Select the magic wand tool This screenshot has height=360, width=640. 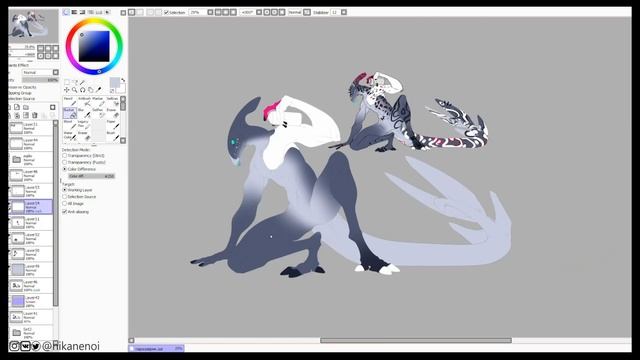coord(82,82)
